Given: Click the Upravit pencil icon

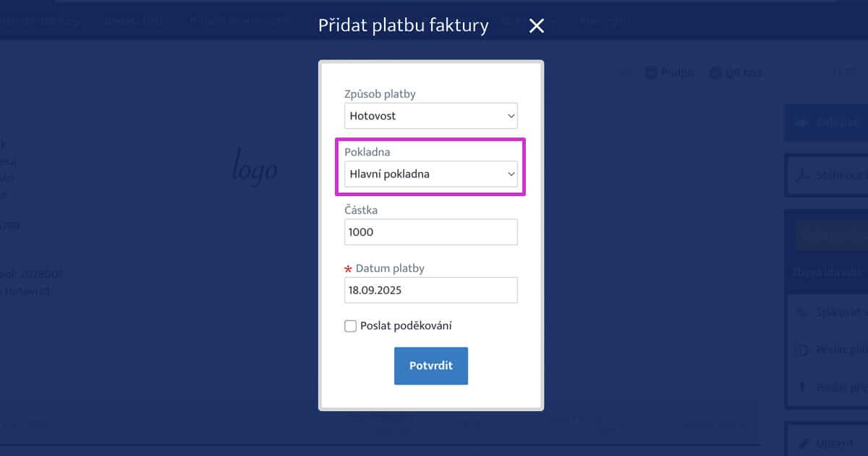Looking at the screenshot, I should (x=801, y=442).
